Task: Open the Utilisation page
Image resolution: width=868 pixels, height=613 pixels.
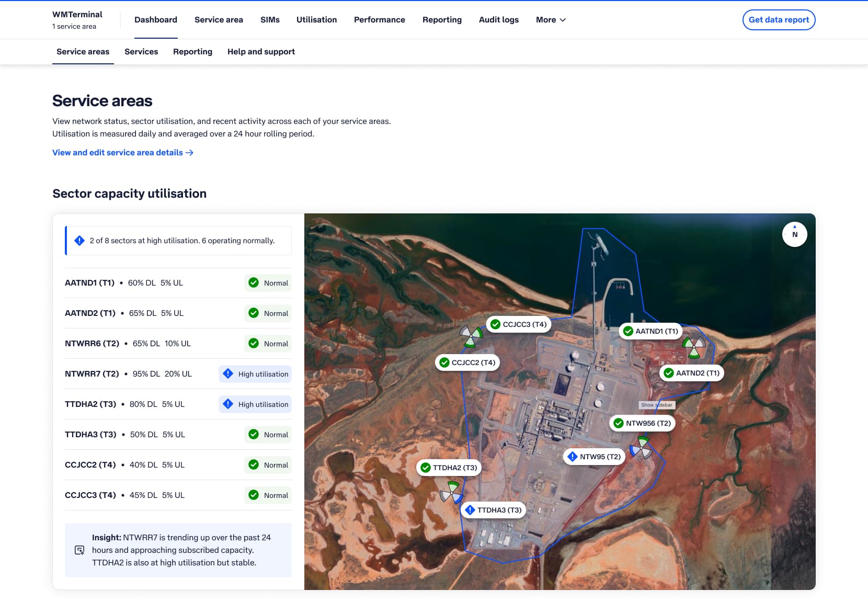Action: tap(316, 20)
